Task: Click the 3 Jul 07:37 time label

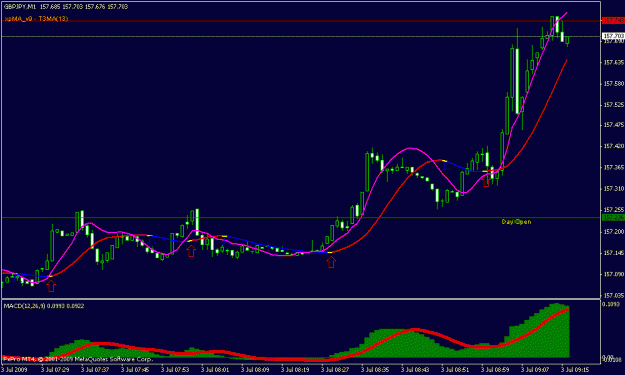Action: click(95, 370)
